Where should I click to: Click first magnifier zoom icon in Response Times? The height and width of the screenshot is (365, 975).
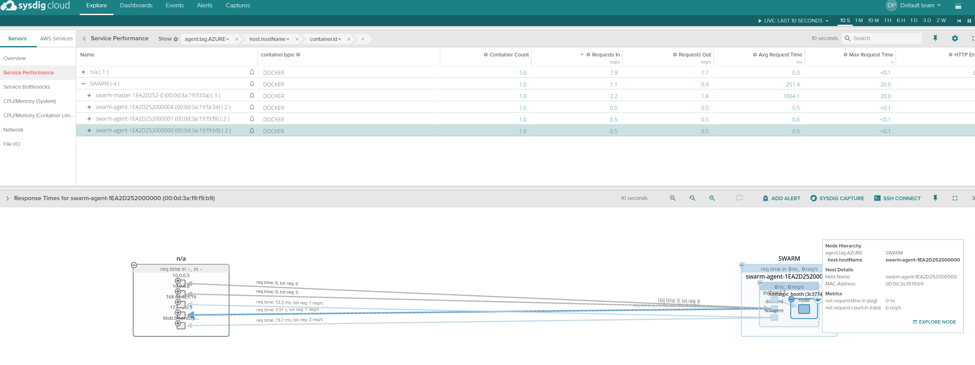pyautogui.click(x=673, y=198)
